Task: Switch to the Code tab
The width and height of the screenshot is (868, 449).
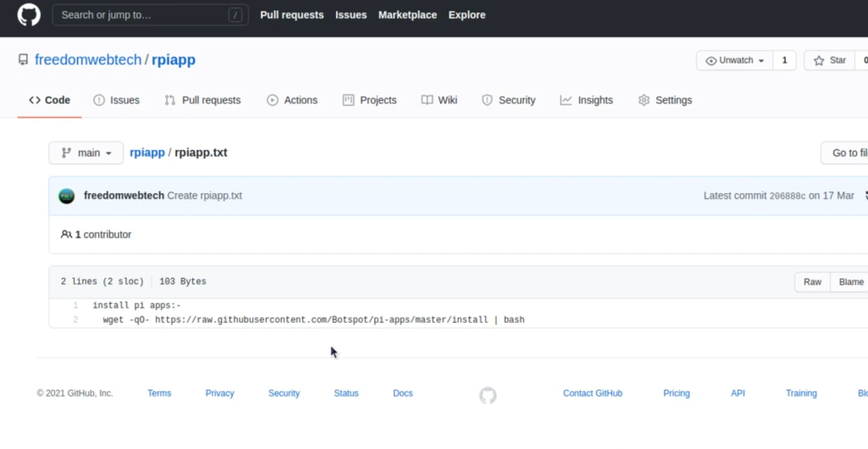Action: click(49, 100)
